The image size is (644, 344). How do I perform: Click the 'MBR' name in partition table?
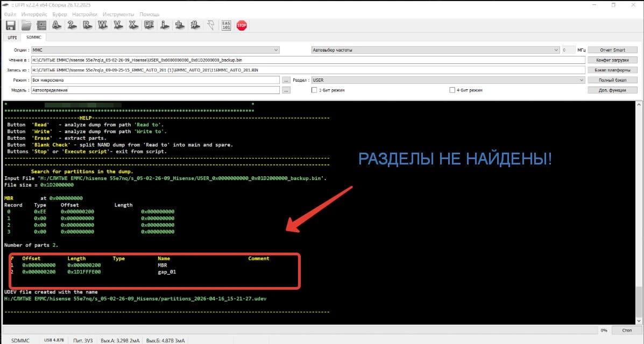coord(162,265)
